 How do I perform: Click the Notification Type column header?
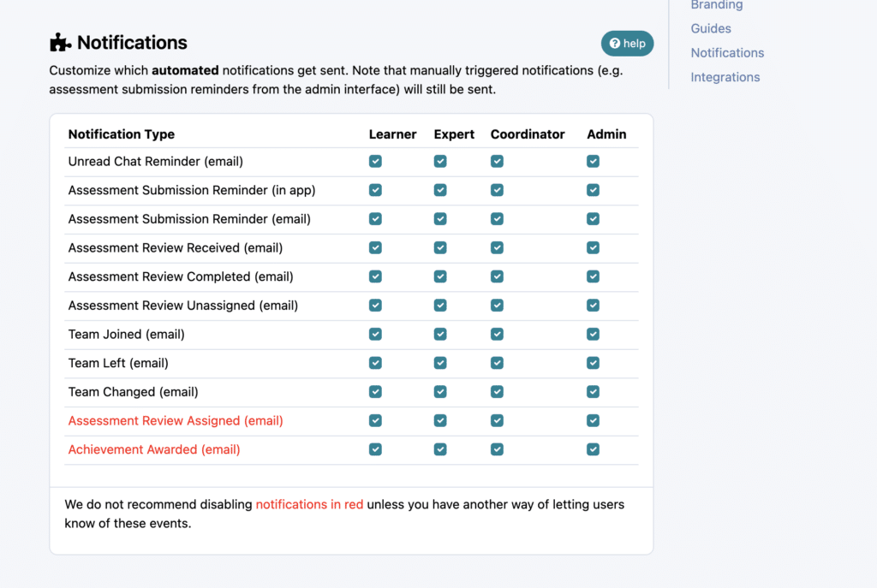122,134
